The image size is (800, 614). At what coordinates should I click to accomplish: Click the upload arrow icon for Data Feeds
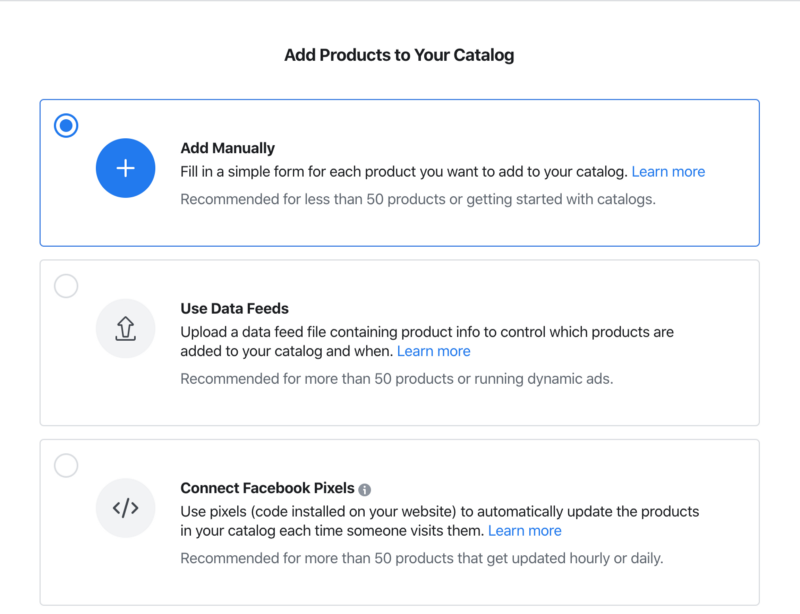click(126, 329)
